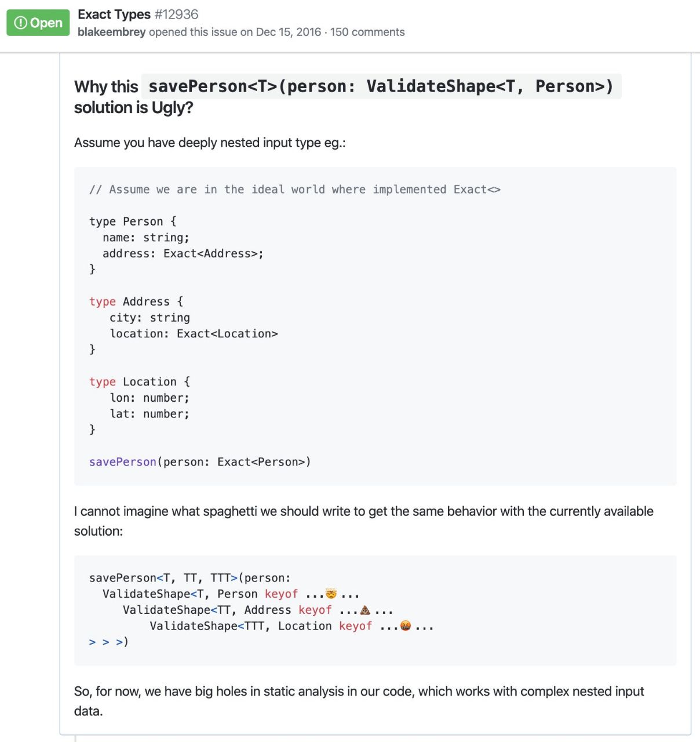Open blakeembrey's user profile link

(111, 32)
